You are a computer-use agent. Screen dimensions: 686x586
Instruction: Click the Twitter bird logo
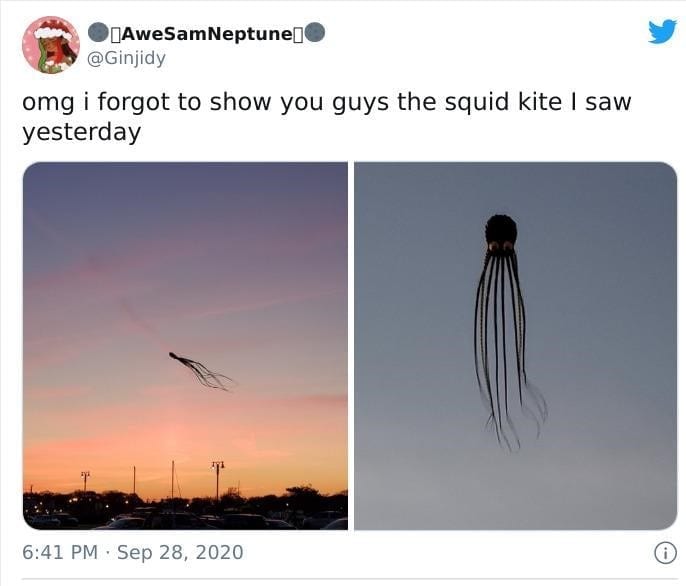pyautogui.click(x=662, y=32)
